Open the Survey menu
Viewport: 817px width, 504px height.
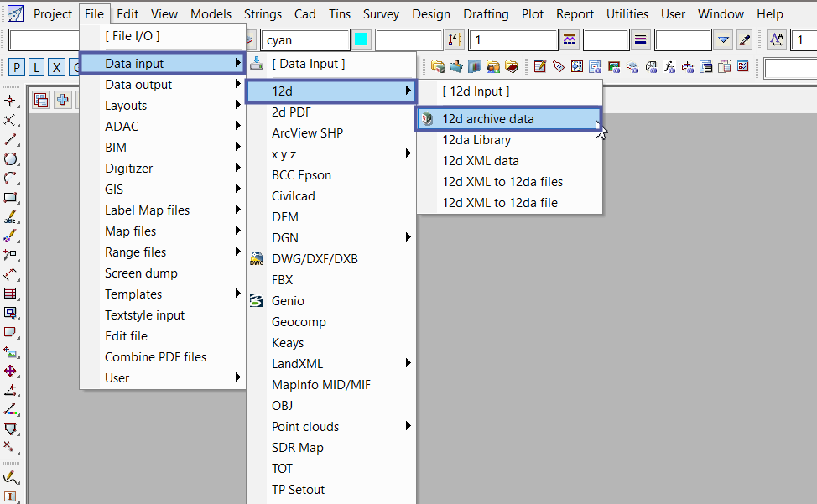pyautogui.click(x=381, y=14)
